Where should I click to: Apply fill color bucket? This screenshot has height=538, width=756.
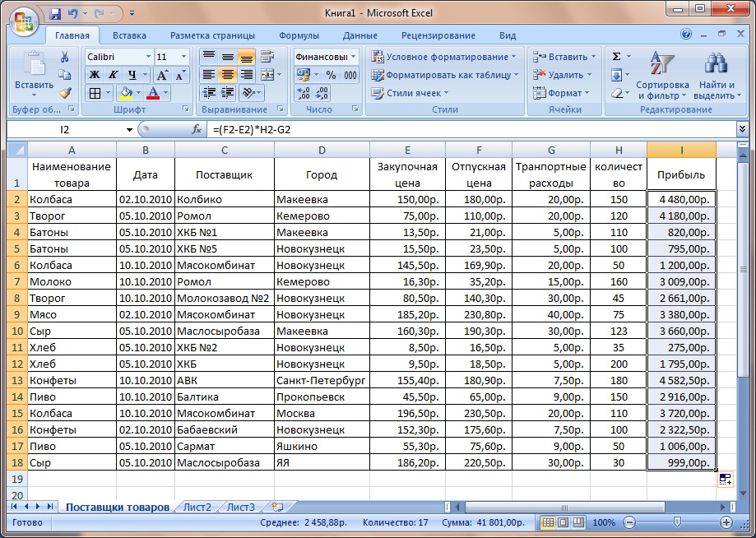click(x=125, y=93)
